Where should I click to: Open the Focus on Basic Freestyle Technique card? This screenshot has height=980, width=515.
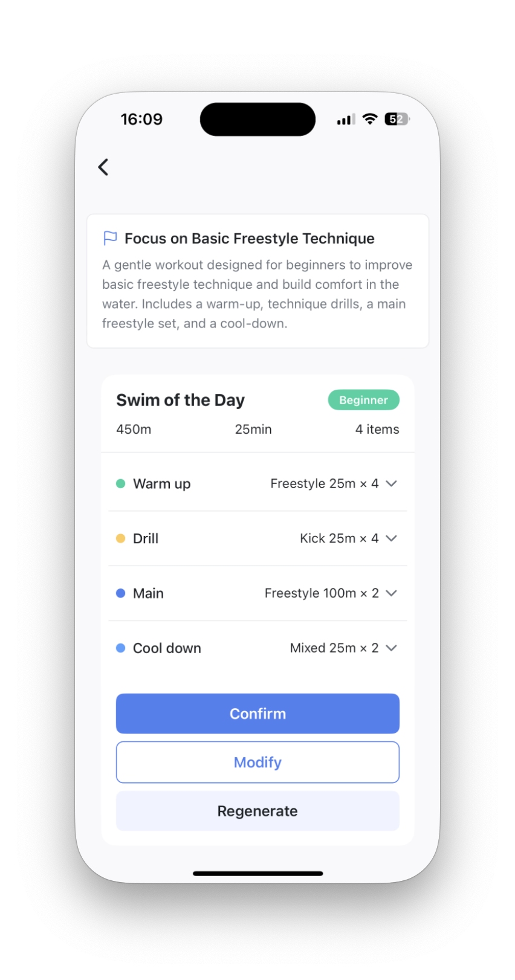pos(257,281)
